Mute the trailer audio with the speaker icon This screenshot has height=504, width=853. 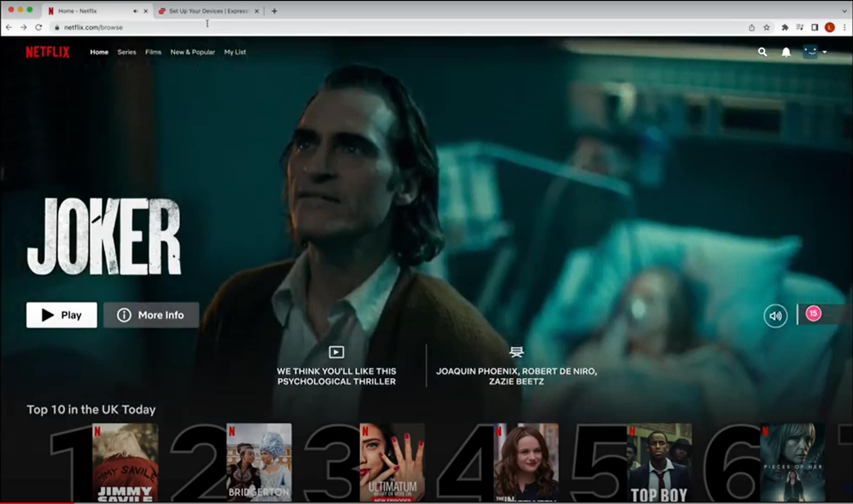coord(775,315)
